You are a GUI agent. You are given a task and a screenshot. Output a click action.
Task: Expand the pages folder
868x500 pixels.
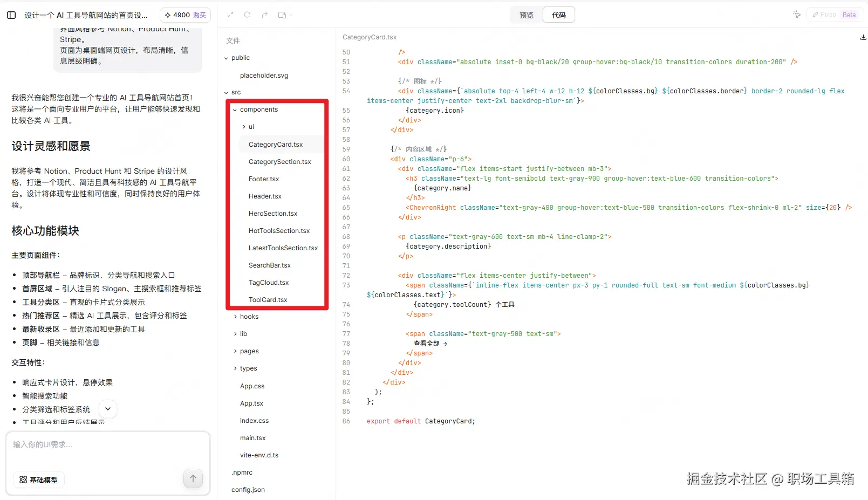(246, 351)
